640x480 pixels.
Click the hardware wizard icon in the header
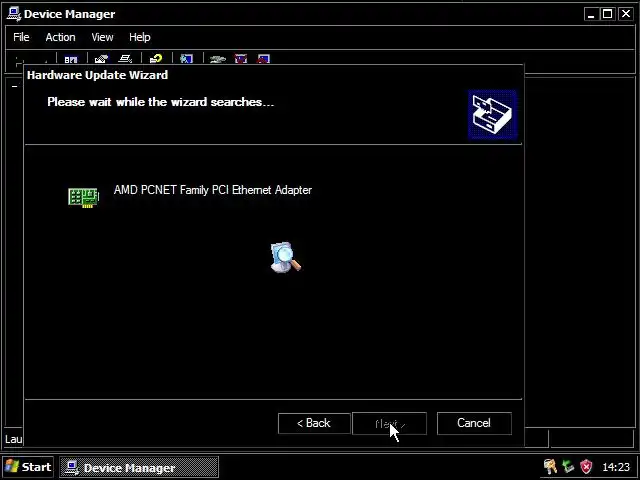coord(492,115)
